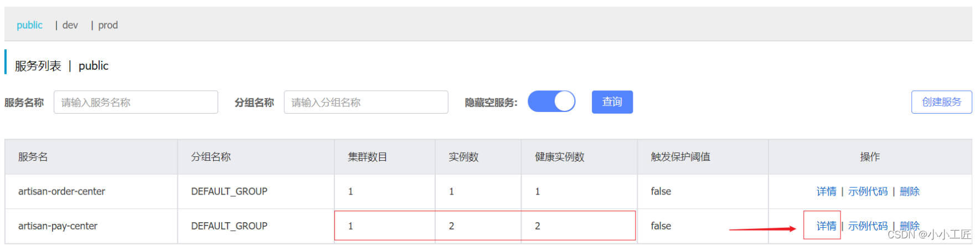
Task: Select the artisan-order-center service name cell
Action: (61, 191)
